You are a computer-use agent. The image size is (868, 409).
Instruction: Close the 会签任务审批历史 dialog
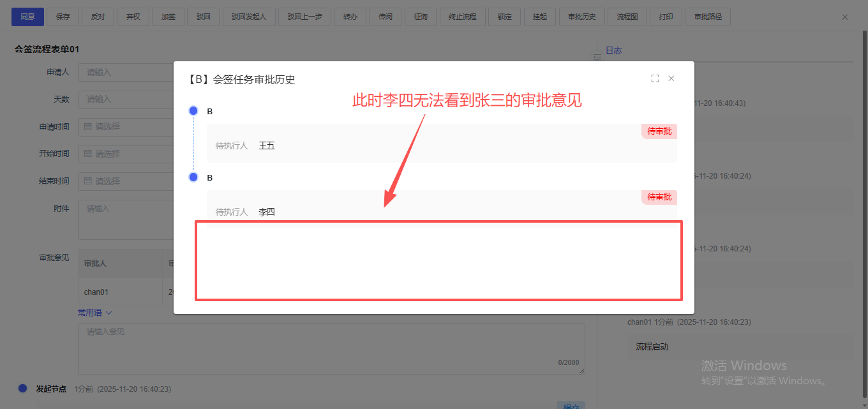[671, 78]
